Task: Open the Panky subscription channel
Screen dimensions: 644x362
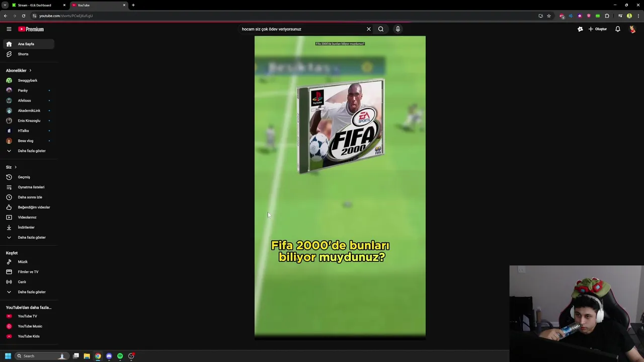Action: [28, 90]
